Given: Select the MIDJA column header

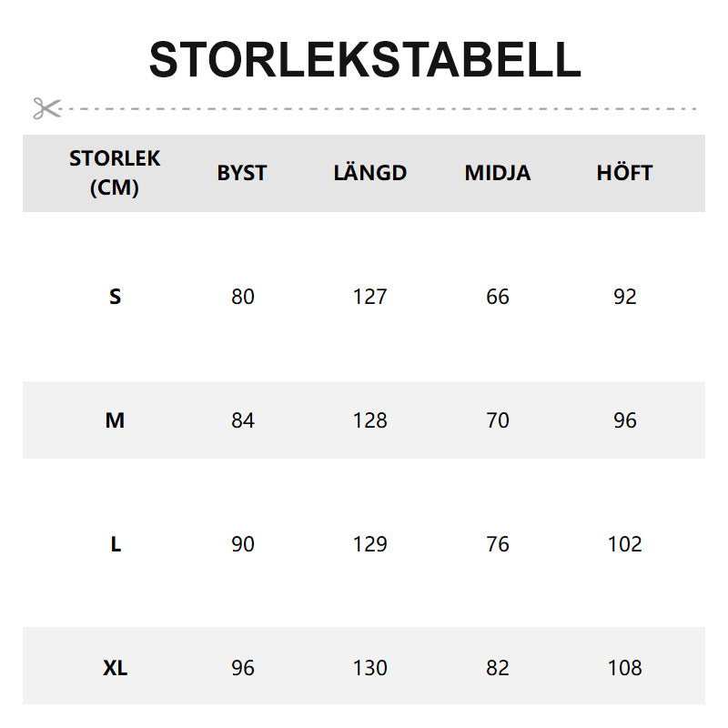Looking at the screenshot, I should 497,173.
